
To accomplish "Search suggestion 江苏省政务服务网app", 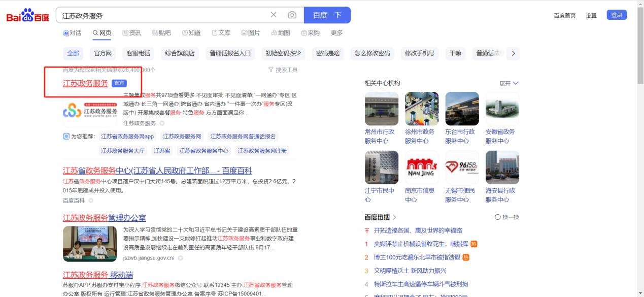I will coord(127,137).
